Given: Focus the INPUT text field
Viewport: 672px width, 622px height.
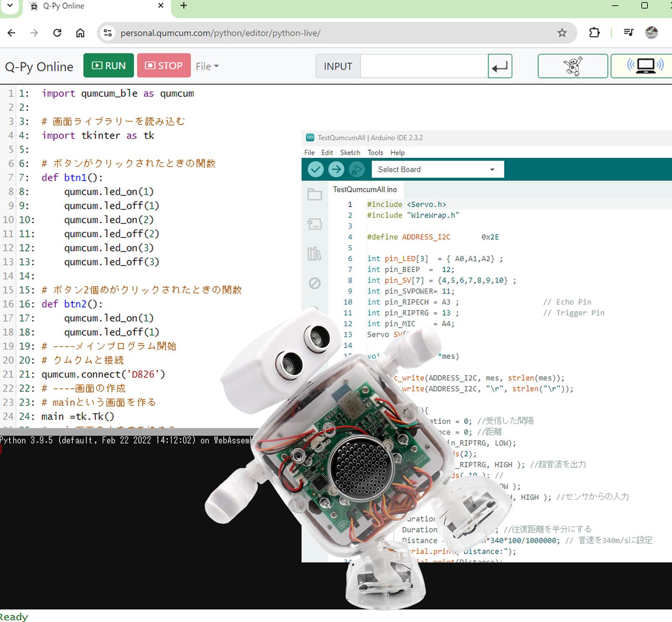Looking at the screenshot, I should pos(424,66).
